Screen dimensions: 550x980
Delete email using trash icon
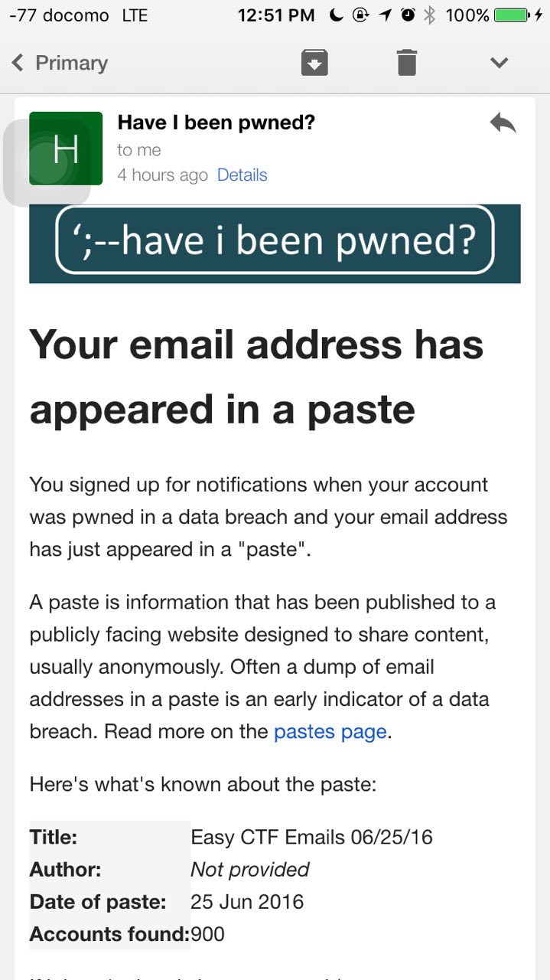[x=407, y=63]
